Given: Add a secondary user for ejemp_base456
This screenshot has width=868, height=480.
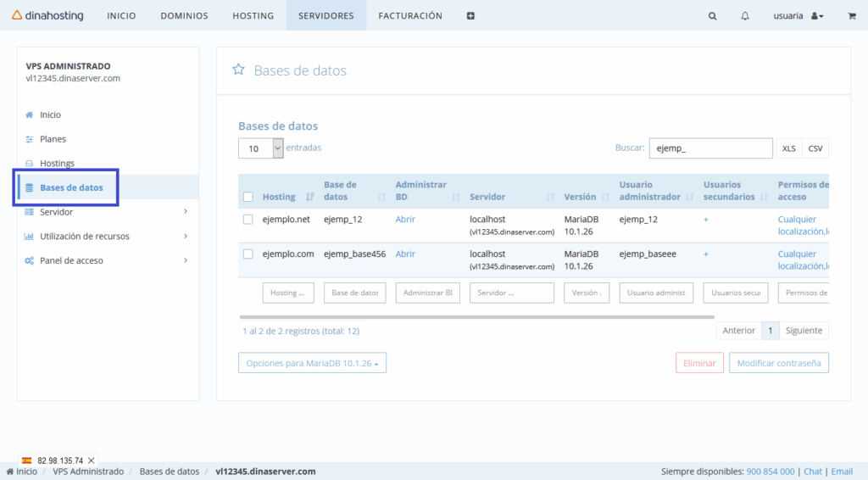Looking at the screenshot, I should [x=706, y=254].
